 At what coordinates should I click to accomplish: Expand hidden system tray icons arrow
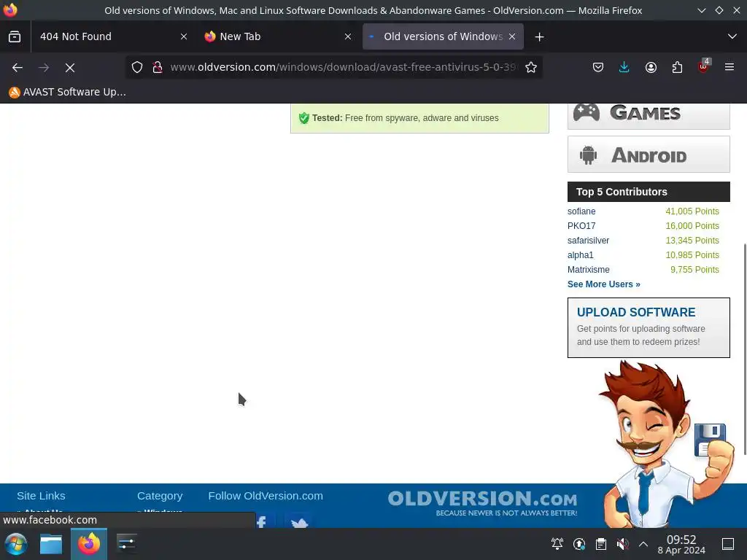click(643, 544)
